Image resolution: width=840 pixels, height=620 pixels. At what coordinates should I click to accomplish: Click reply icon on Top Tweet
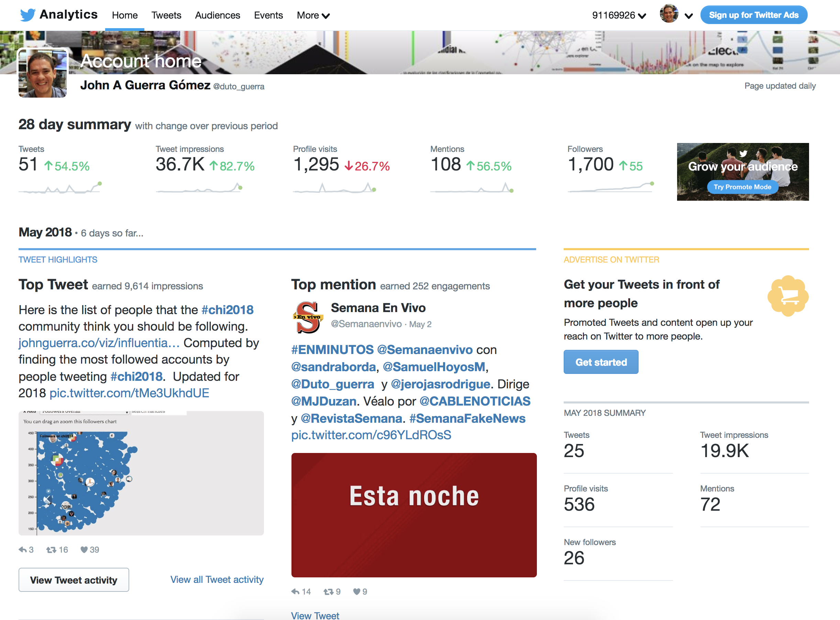23,550
